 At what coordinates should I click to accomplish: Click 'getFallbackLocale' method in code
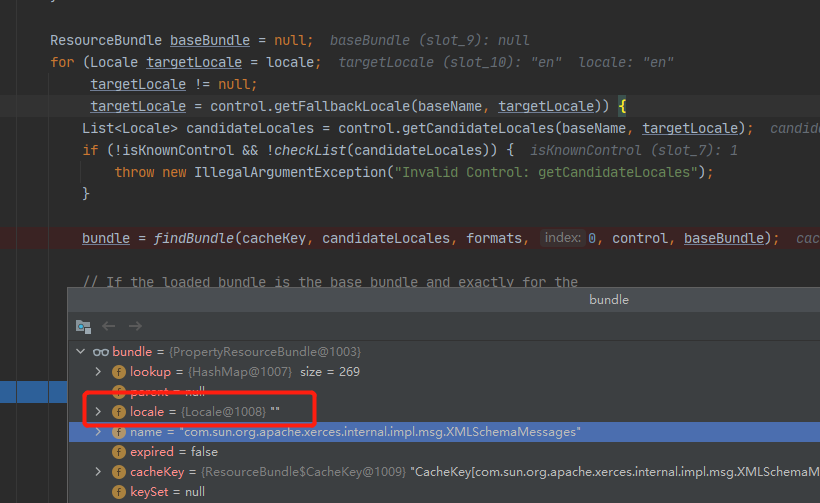[x=343, y=106]
